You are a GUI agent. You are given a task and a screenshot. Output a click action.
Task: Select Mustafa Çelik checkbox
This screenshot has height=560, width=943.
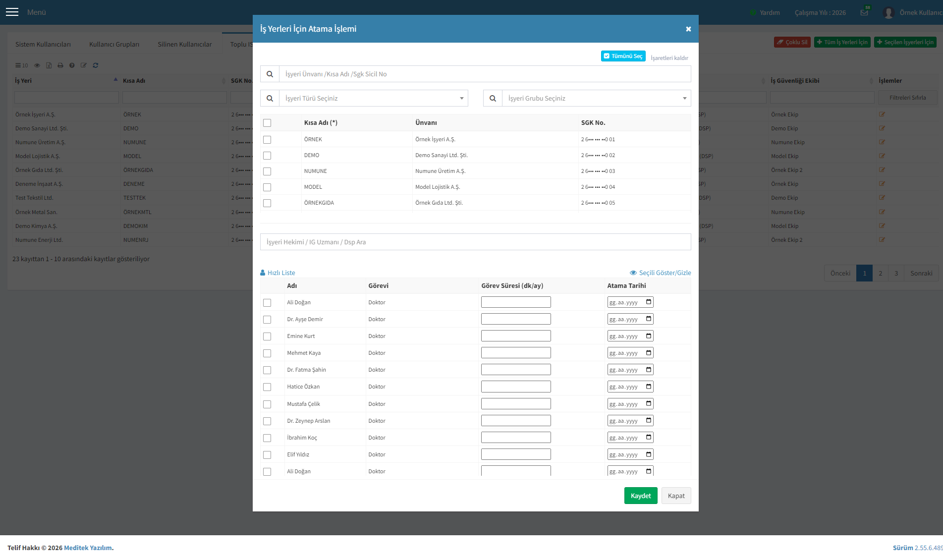(267, 404)
